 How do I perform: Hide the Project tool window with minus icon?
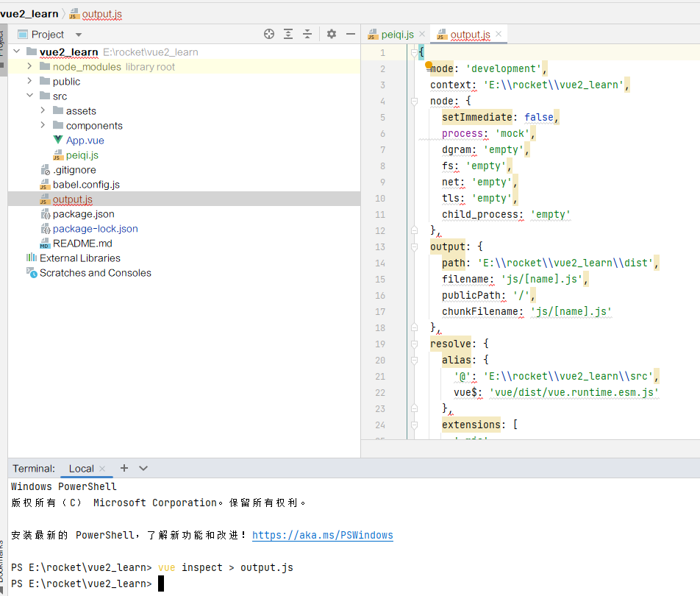point(351,34)
